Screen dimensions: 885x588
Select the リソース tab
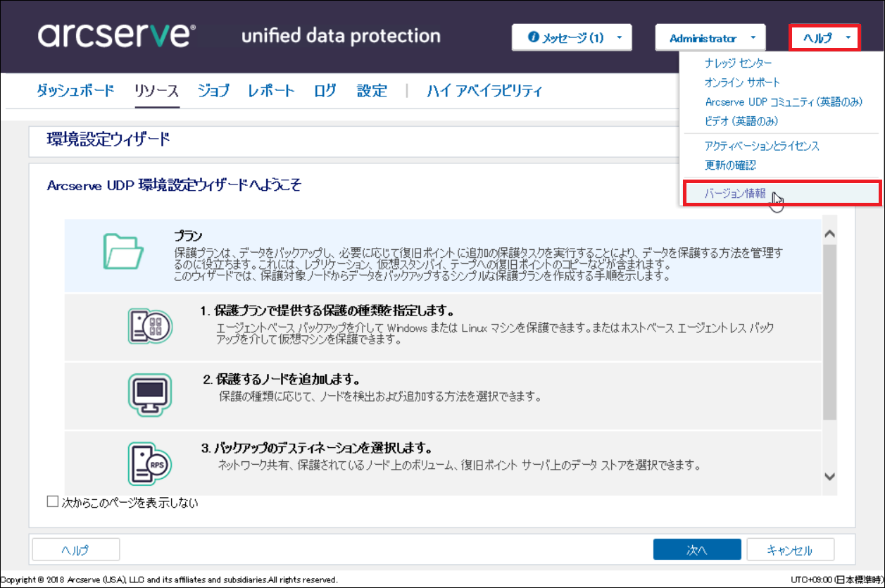click(157, 91)
